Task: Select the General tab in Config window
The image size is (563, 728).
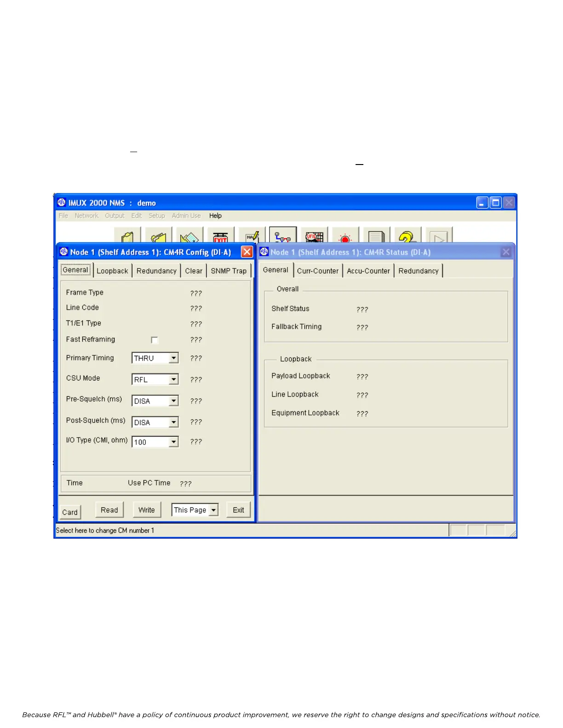Action: [76, 270]
